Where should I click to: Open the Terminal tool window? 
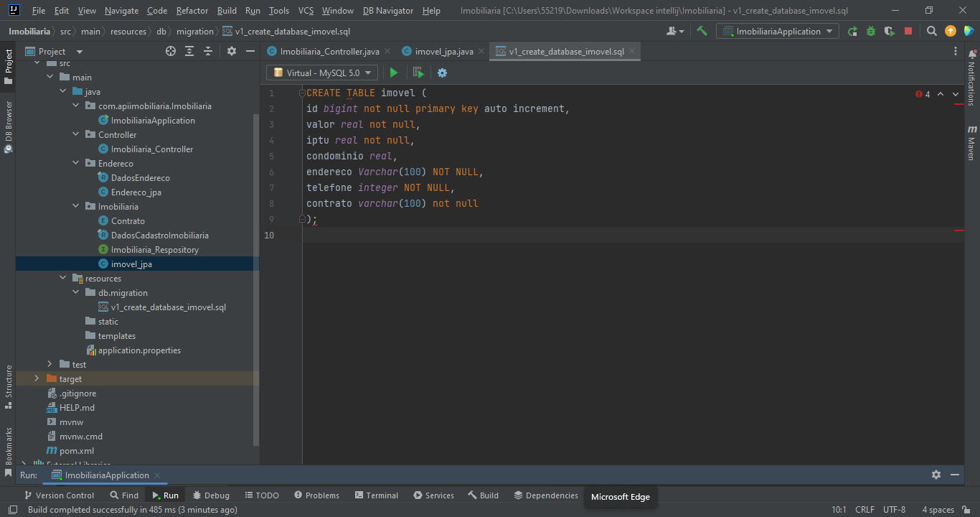(375, 495)
